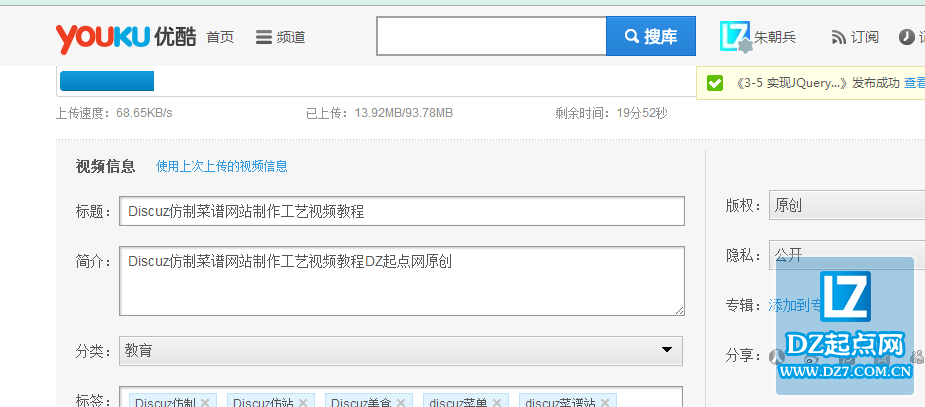Use 使用上次上传的视频信息 link
The width and height of the screenshot is (925, 407).
(222, 166)
